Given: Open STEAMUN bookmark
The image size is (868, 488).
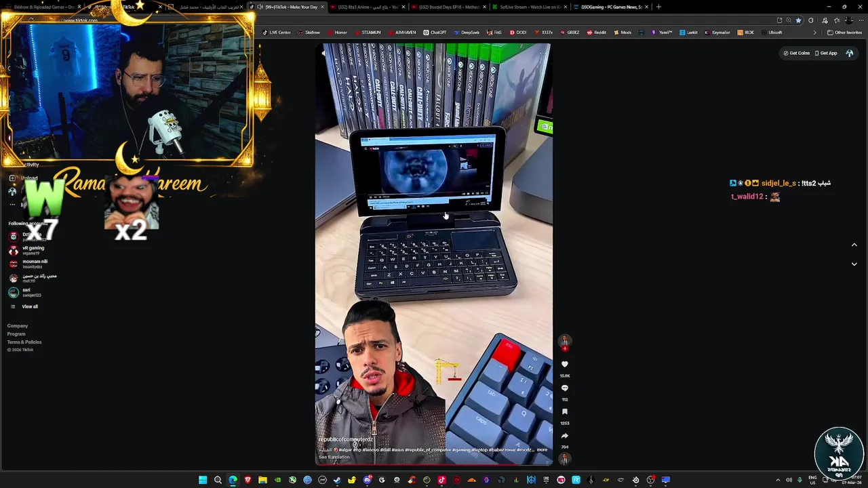Looking at the screenshot, I should 368,33.
